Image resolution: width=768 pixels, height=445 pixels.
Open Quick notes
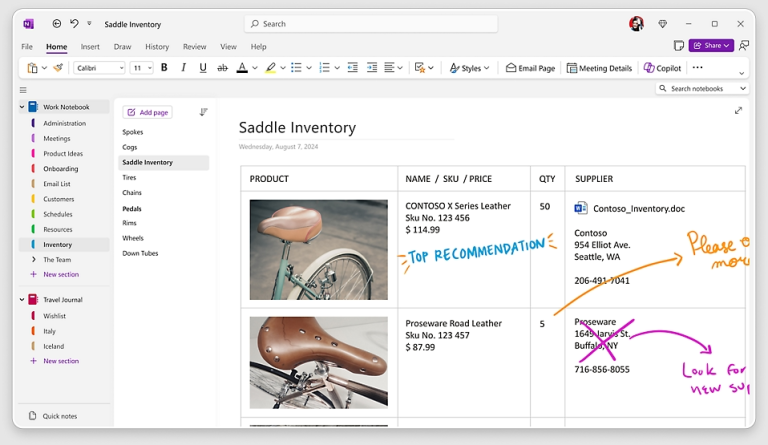pos(53,416)
